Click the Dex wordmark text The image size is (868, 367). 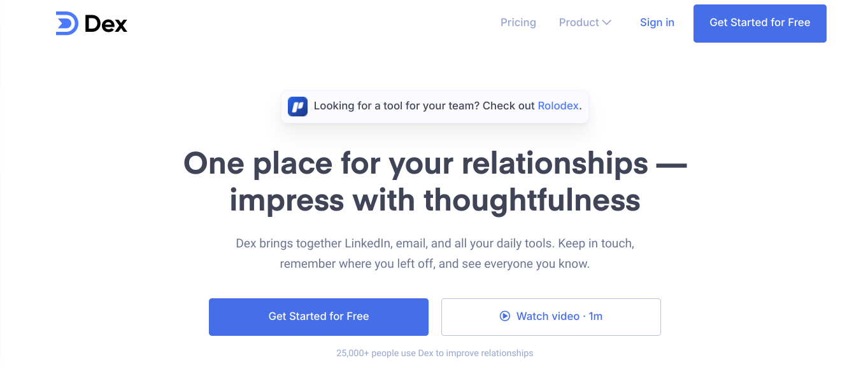(106, 24)
